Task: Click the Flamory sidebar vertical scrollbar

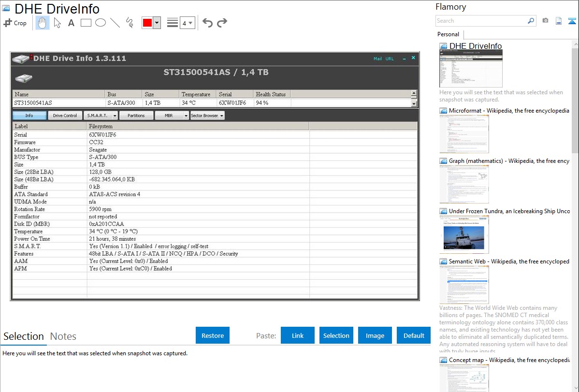Action: (x=575, y=100)
